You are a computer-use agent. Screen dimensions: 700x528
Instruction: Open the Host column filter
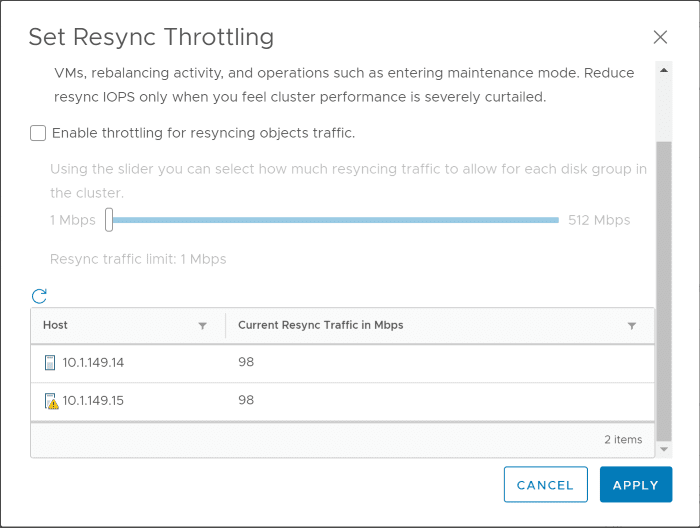click(203, 326)
